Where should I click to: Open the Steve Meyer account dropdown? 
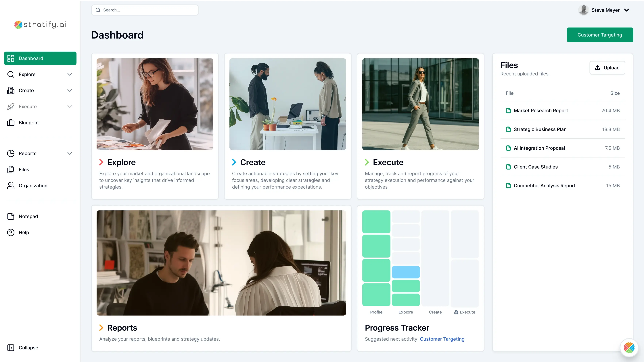(626, 10)
